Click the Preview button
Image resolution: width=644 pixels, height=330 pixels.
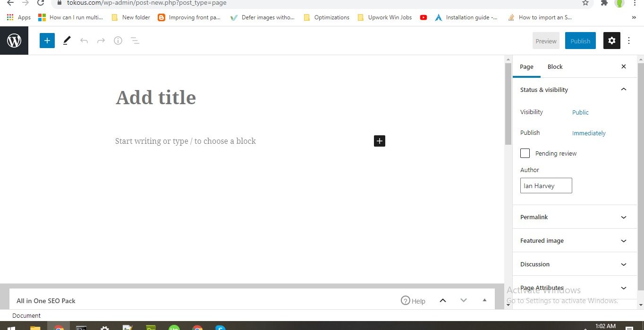[546, 41]
